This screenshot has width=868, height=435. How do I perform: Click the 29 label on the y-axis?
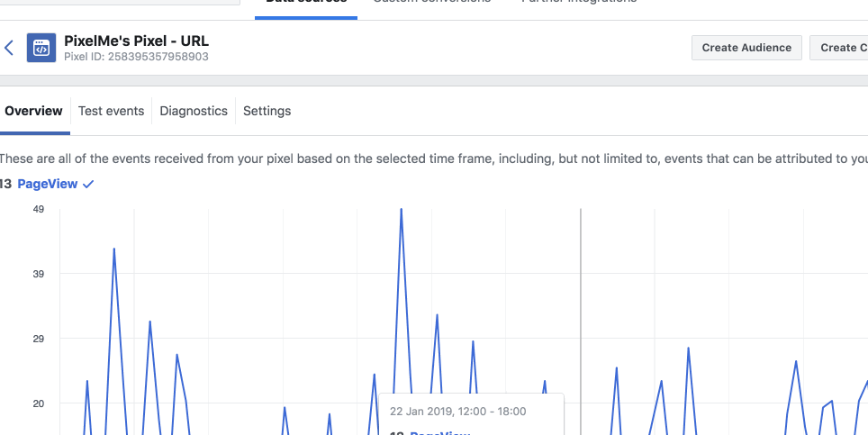[39, 339]
